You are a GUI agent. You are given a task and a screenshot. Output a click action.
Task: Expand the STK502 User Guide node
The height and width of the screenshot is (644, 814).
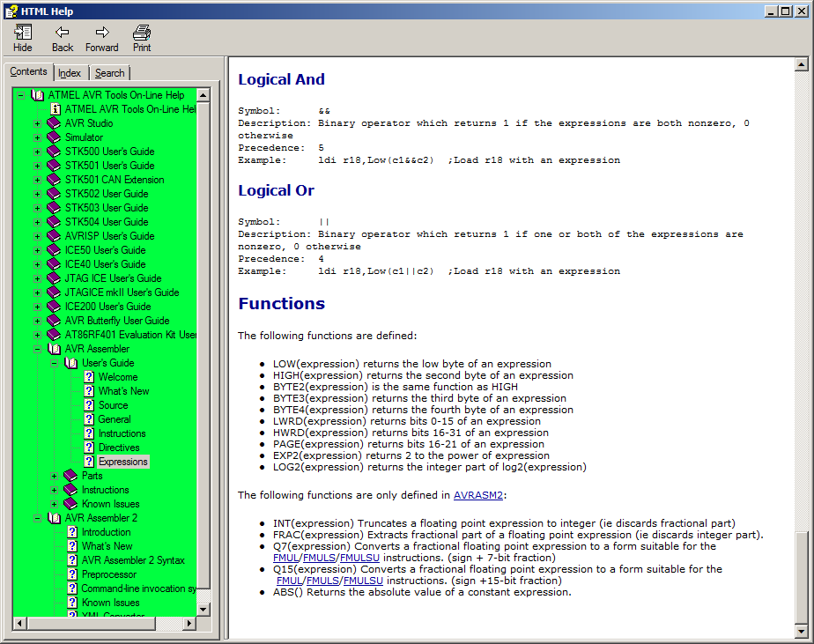pos(37,194)
